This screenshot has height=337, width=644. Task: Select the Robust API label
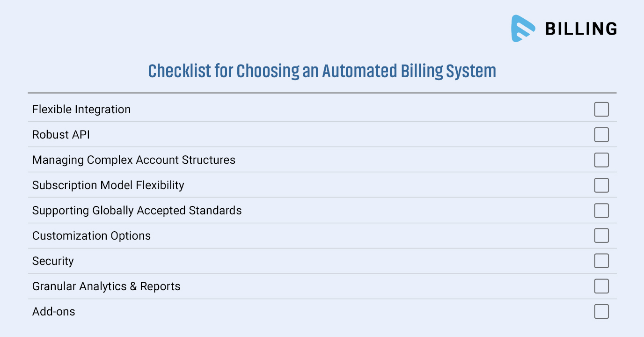click(x=61, y=135)
